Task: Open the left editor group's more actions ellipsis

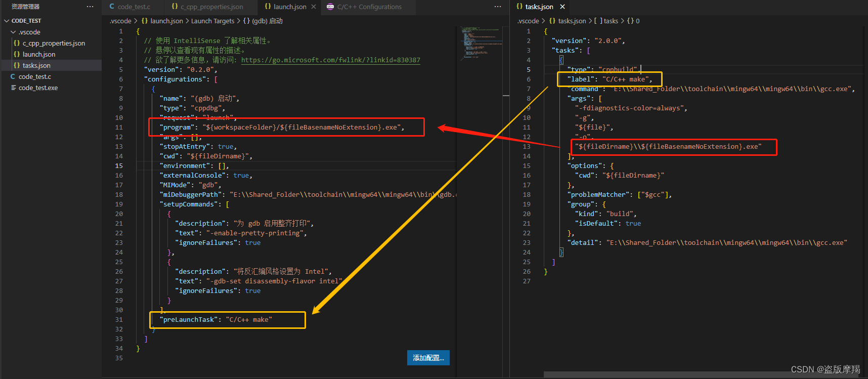Action: (x=498, y=7)
